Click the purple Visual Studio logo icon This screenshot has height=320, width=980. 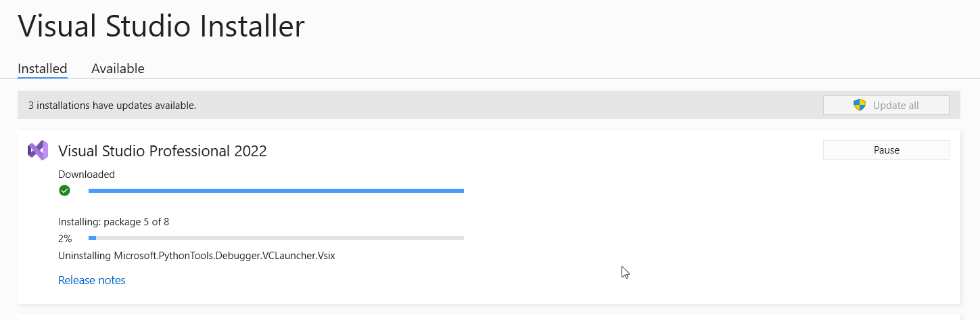click(x=38, y=150)
